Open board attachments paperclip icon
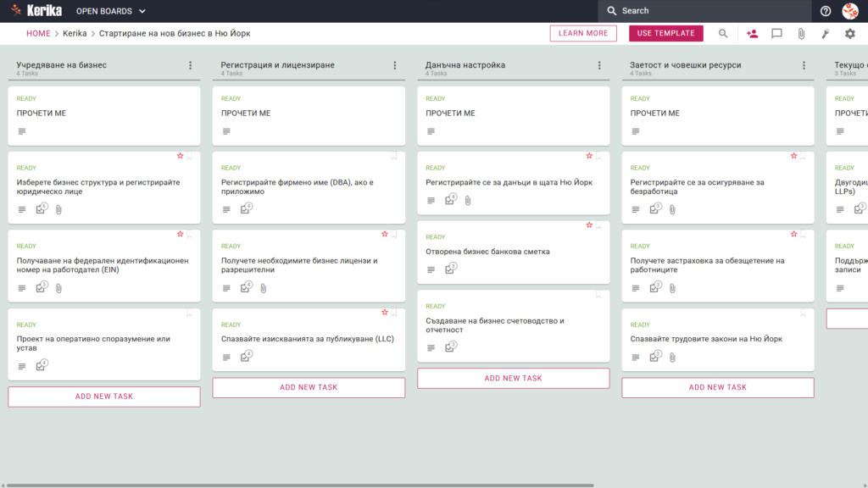Image resolution: width=868 pixels, height=488 pixels. 801,34
